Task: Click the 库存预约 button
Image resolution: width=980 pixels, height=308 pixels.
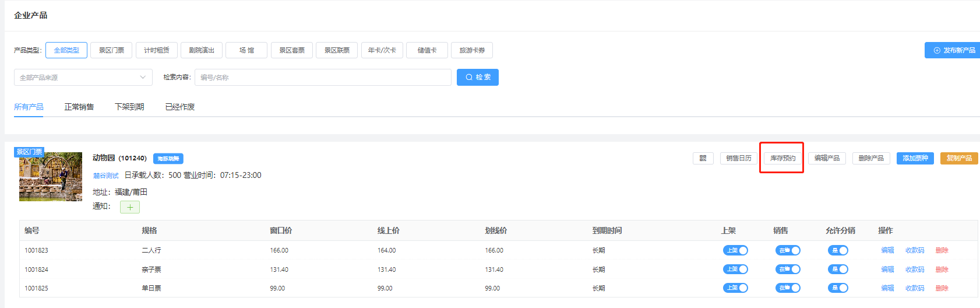Action: [x=782, y=158]
